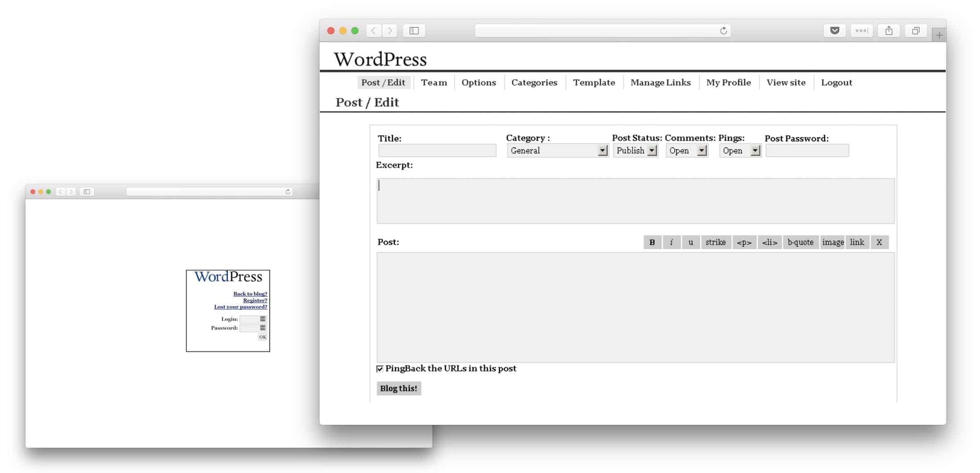The height and width of the screenshot is (473, 980).
Task: Open the Comments dropdown set to Open
Action: click(686, 151)
